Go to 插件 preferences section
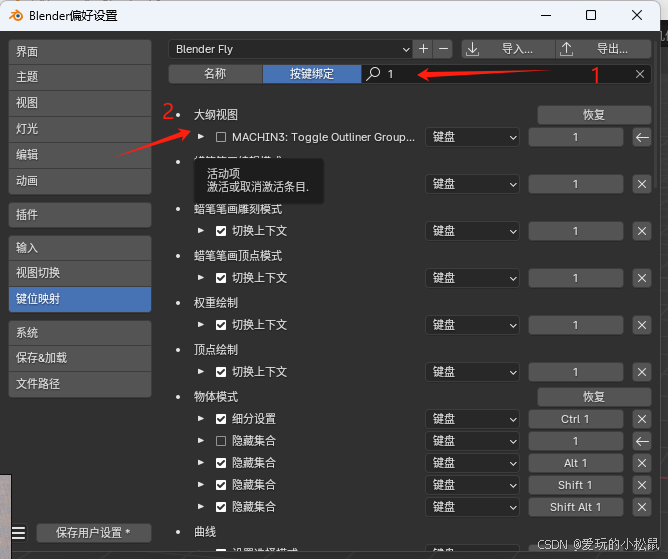The height and width of the screenshot is (559, 668). coord(80,215)
